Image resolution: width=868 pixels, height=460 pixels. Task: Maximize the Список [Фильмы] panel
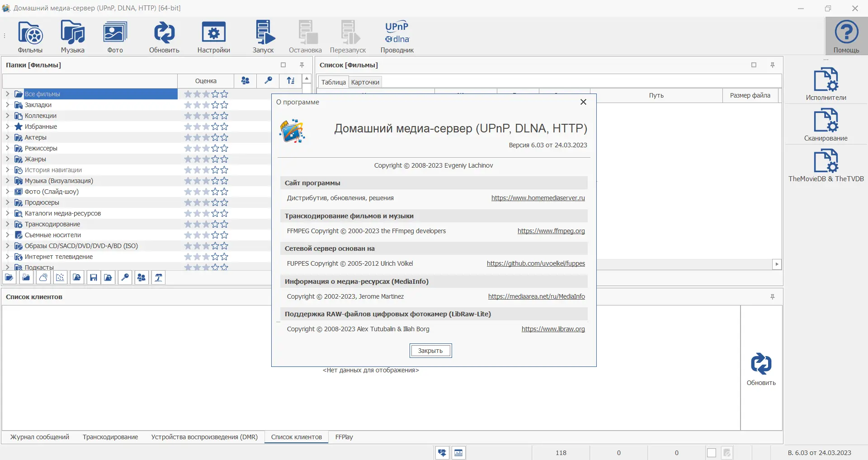(754, 65)
